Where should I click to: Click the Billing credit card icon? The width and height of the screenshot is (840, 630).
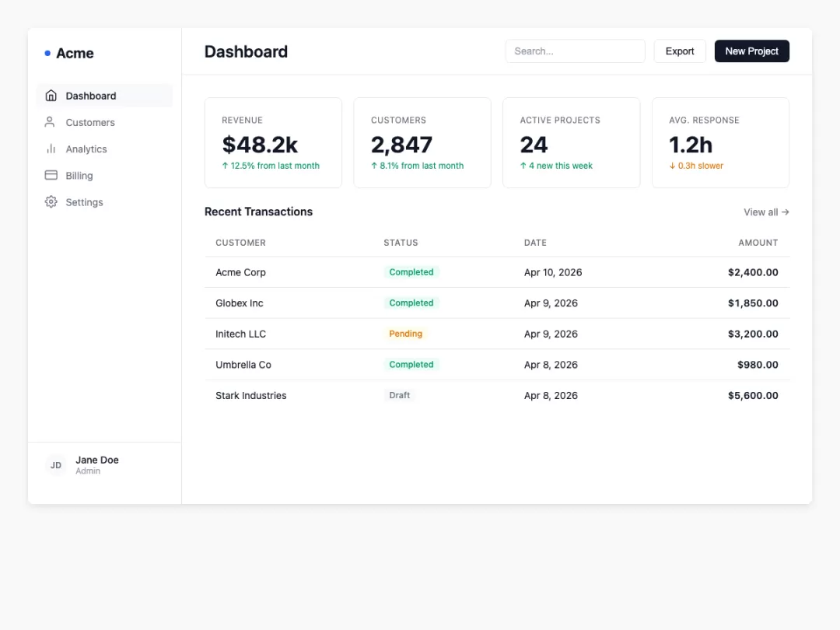pos(51,175)
